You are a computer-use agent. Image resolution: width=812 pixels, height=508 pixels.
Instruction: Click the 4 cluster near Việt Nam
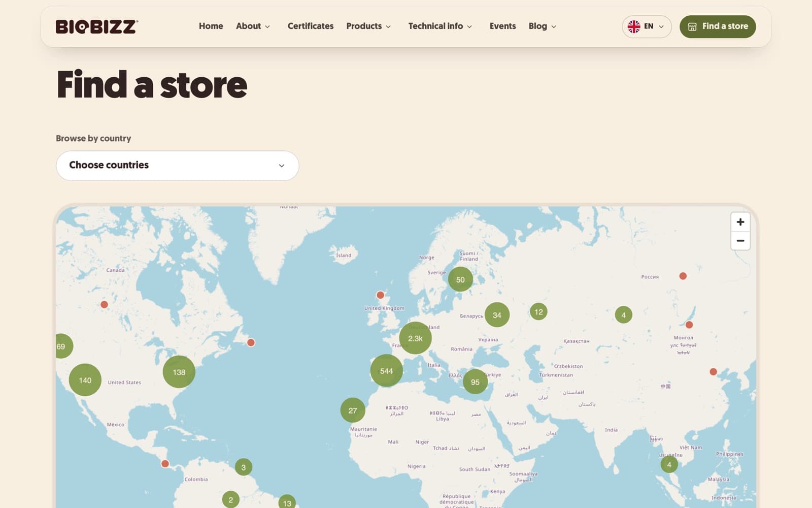[x=669, y=464]
